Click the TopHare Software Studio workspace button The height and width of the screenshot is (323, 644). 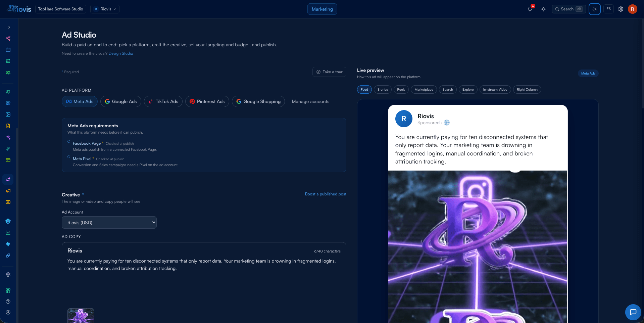pyautogui.click(x=60, y=9)
